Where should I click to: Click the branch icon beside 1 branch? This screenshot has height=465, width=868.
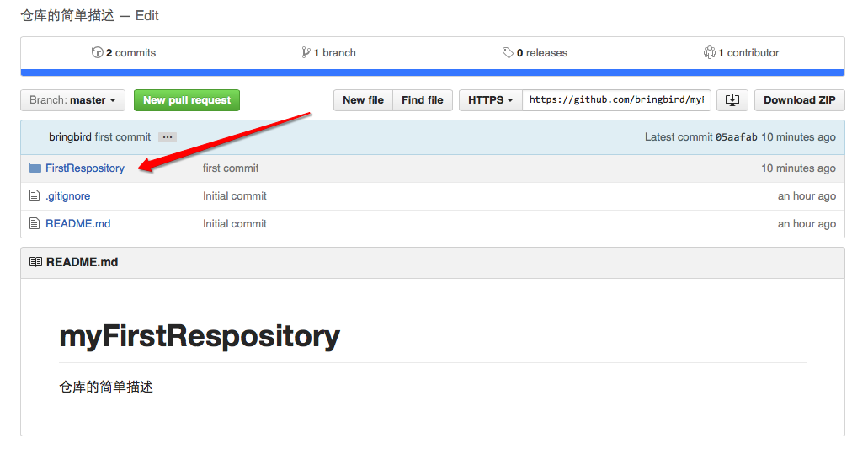306,52
